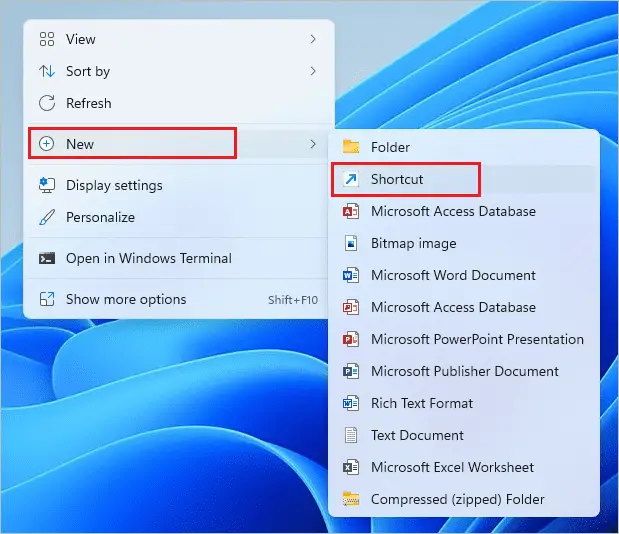Click the Microsoft Publisher Document icon
The height and width of the screenshot is (534, 619).
tap(351, 371)
